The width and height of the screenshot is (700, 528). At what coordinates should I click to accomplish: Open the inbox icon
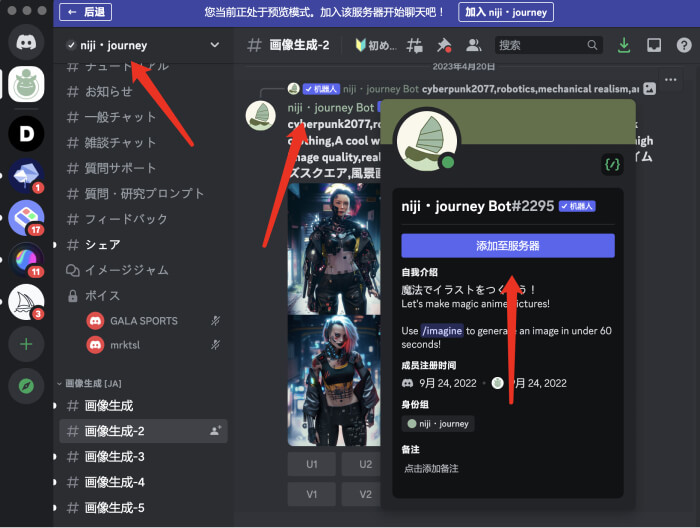[x=654, y=45]
